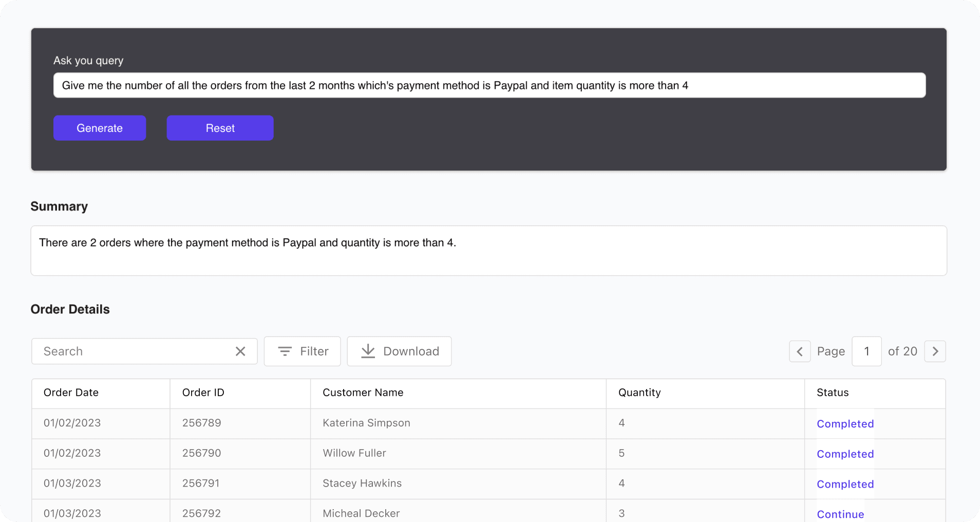The width and height of the screenshot is (980, 522).
Task: Click the Order ID column header
Action: (x=203, y=393)
